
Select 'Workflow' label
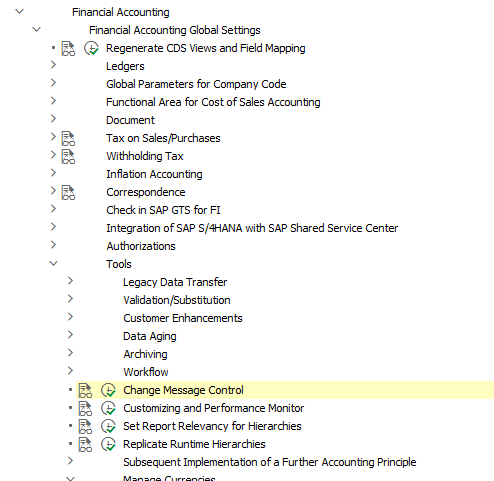click(146, 372)
